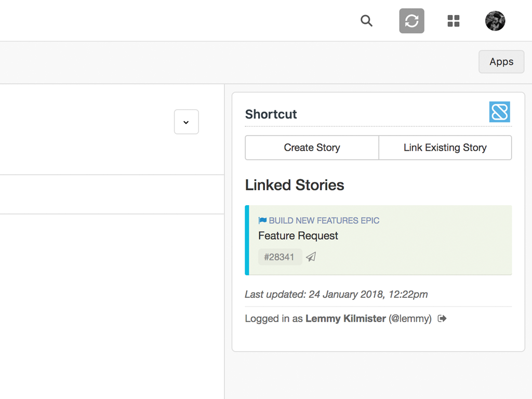Viewport: 532px width, 399px height.
Task: Sign out using the logout icon
Action: point(441,318)
